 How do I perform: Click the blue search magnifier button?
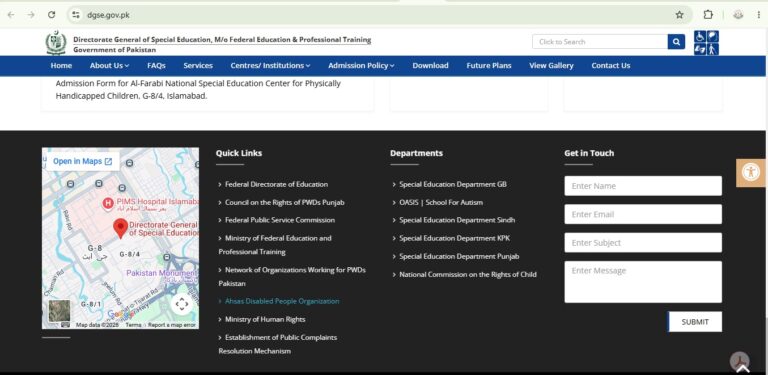(676, 42)
